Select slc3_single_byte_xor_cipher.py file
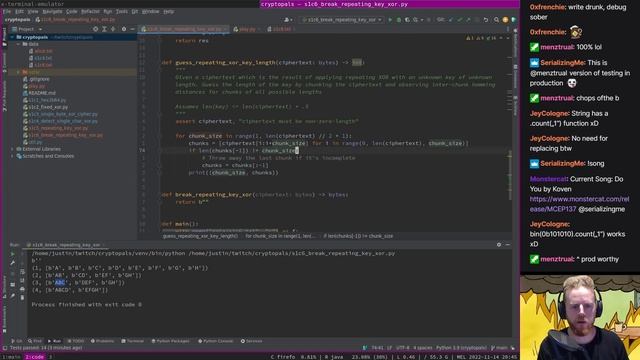 pos(60,114)
